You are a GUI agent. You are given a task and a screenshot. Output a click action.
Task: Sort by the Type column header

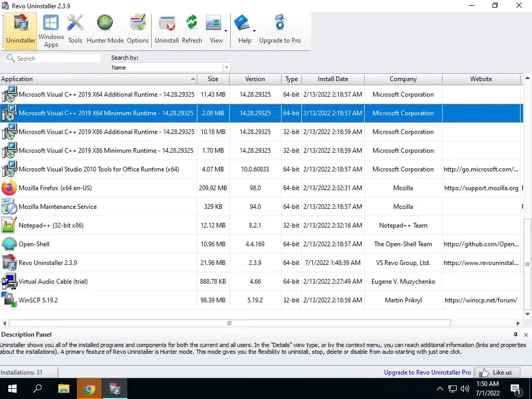(291, 79)
